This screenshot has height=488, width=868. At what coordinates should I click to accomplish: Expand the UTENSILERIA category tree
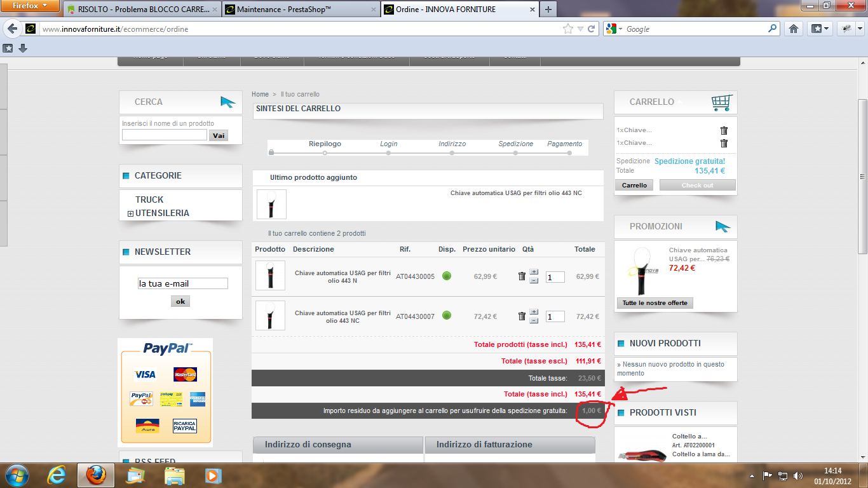click(x=130, y=213)
